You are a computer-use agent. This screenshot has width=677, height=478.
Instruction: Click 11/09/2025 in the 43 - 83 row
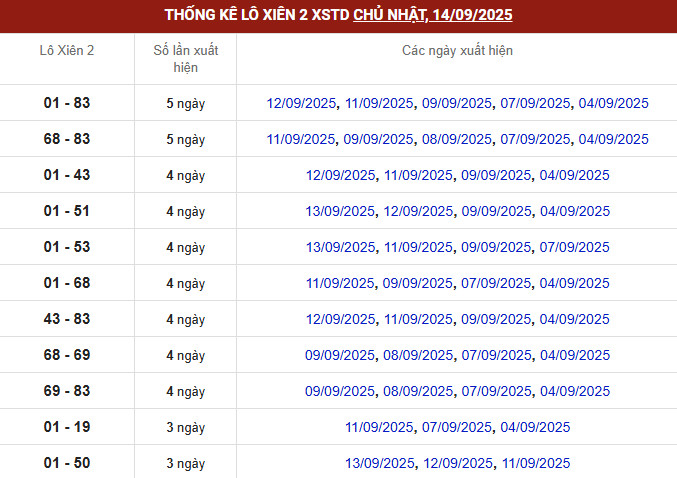[x=418, y=319]
